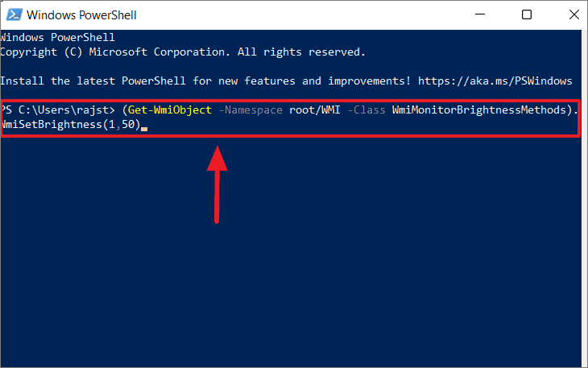Click the PS C:\Users\rajst> prompt
Image resolution: width=588 pixels, height=368 pixels.
pos(57,110)
